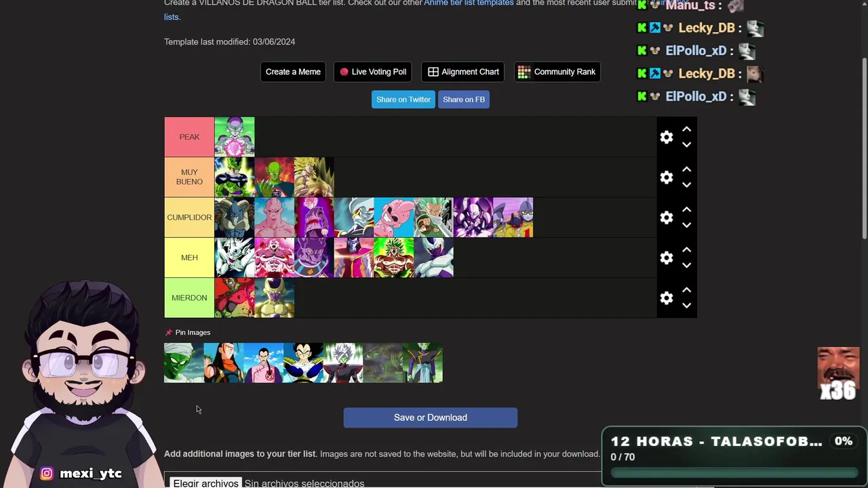Open Anime tier list templates link

pos(469,3)
